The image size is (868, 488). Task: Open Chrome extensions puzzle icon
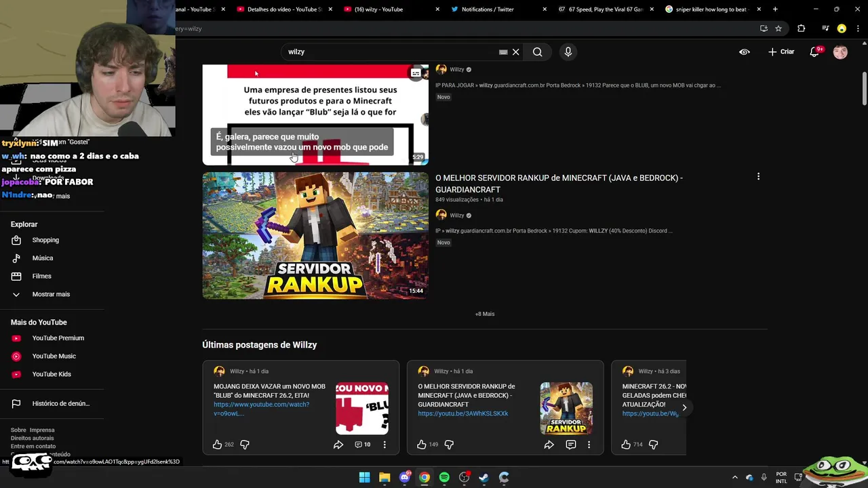point(802,28)
